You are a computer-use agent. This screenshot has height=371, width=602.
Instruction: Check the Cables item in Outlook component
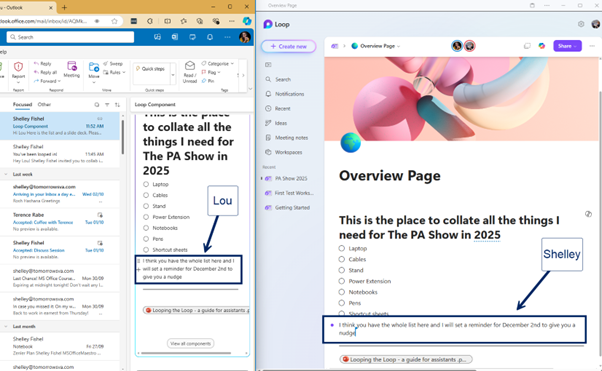146,195
